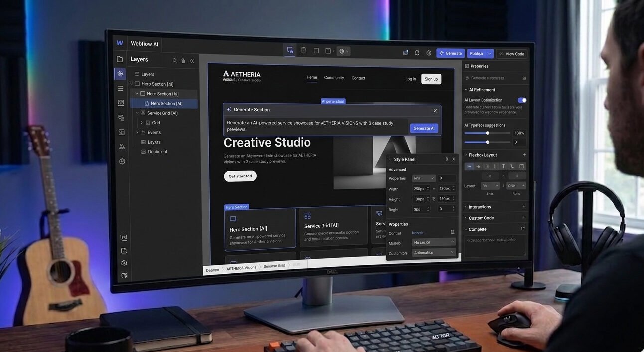644x352 pixels.
Task: Click the Complete section text area
Action: click(495, 246)
